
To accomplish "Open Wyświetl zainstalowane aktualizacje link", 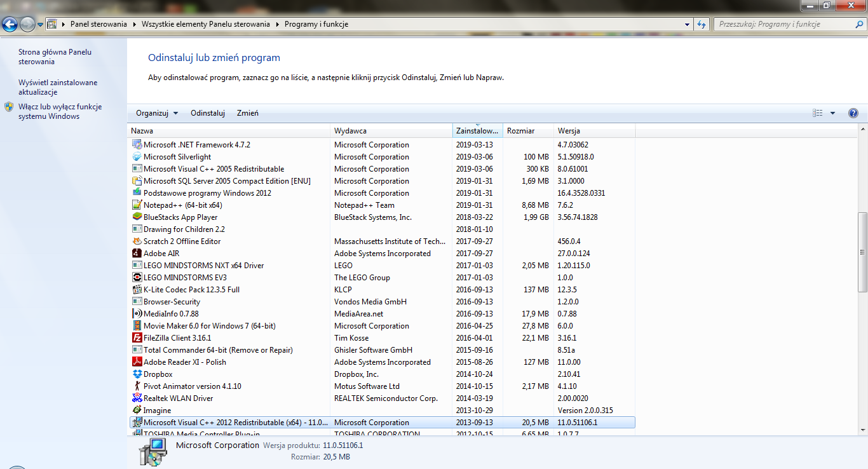I will coord(58,87).
